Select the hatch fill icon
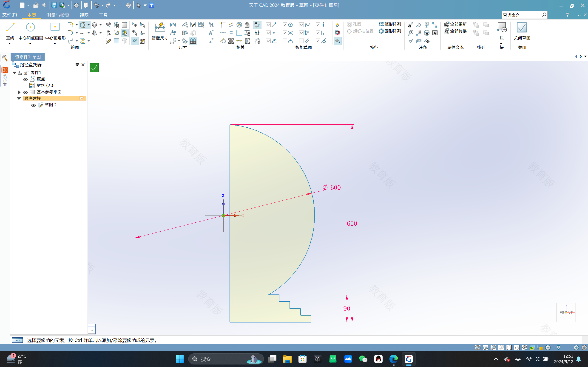Screen dimensions: 588x367 coord(116,41)
